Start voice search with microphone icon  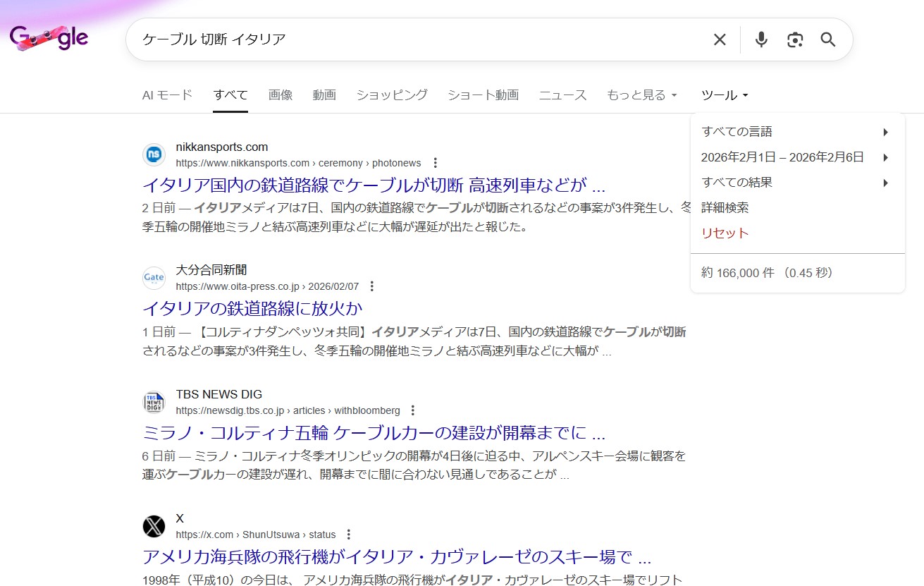(760, 39)
